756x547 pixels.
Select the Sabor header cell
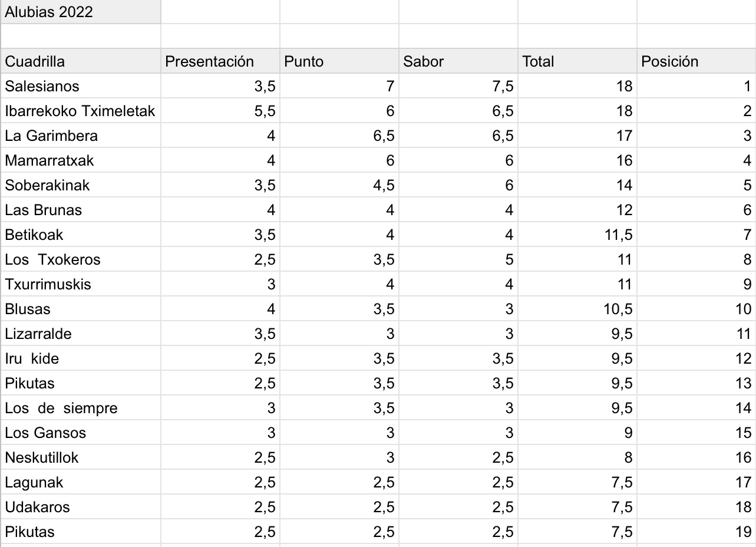click(x=458, y=61)
